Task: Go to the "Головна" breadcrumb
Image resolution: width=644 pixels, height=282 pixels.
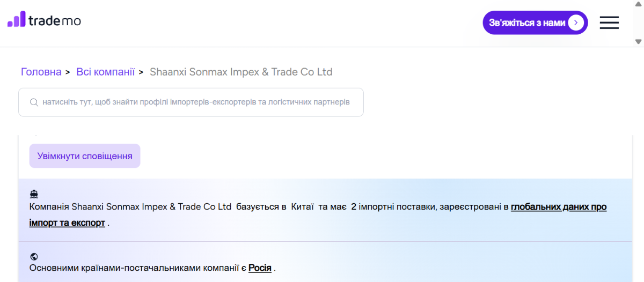Action: tap(41, 72)
